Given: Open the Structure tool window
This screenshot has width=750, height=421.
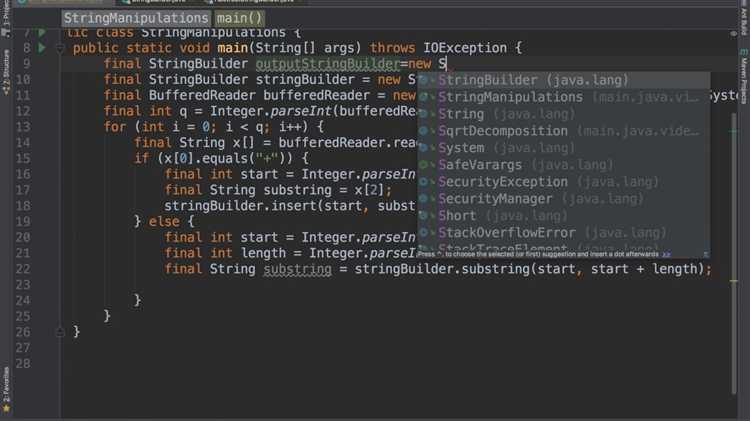Looking at the screenshot, I should pyautogui.click(x=6, y=72).
